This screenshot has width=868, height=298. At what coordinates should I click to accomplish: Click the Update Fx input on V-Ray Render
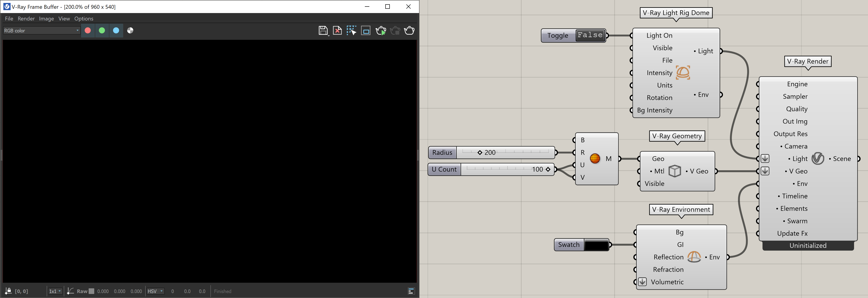pyautogui.click(x=792, y=234)
